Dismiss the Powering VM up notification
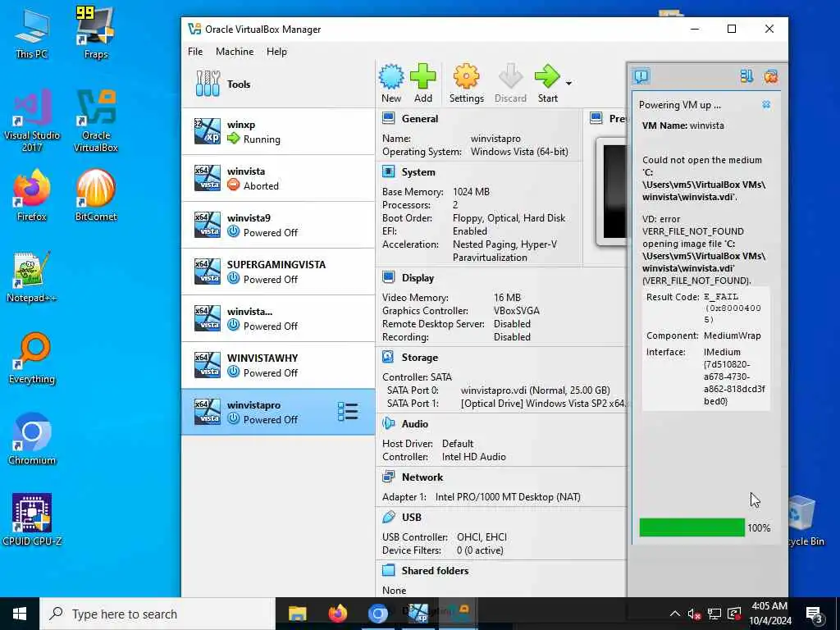The height and width of the screenshot is (630, 840). 766,104
